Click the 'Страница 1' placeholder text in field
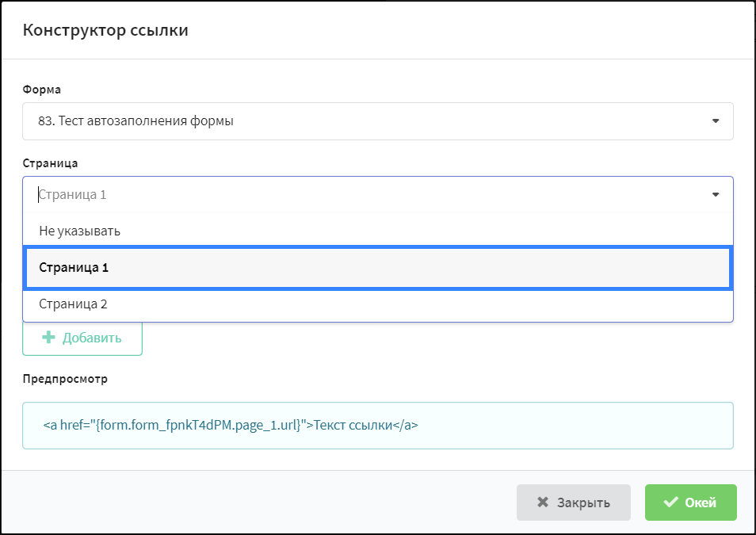 (x=72, y=195)
